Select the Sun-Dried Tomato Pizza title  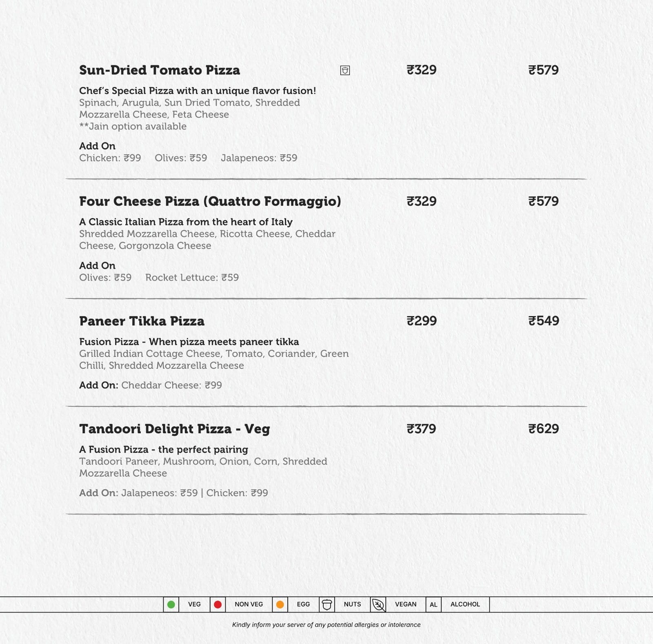point(160,70)
